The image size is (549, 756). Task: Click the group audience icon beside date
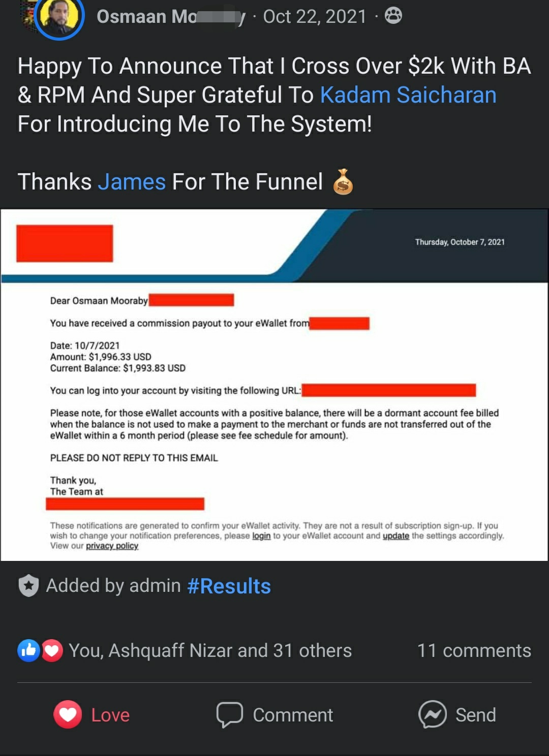(393, 16)
